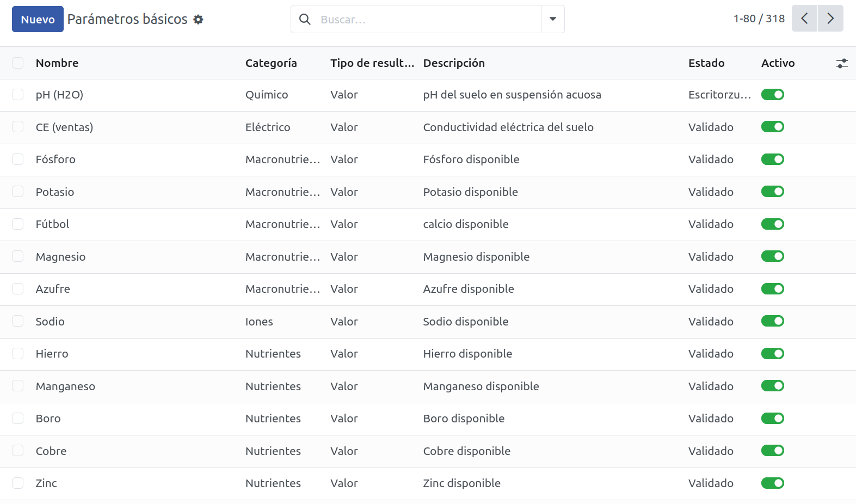856x504 pixels.
Task: Click the 1-80 / 318 pager counter
Action: tap(759, 19)
